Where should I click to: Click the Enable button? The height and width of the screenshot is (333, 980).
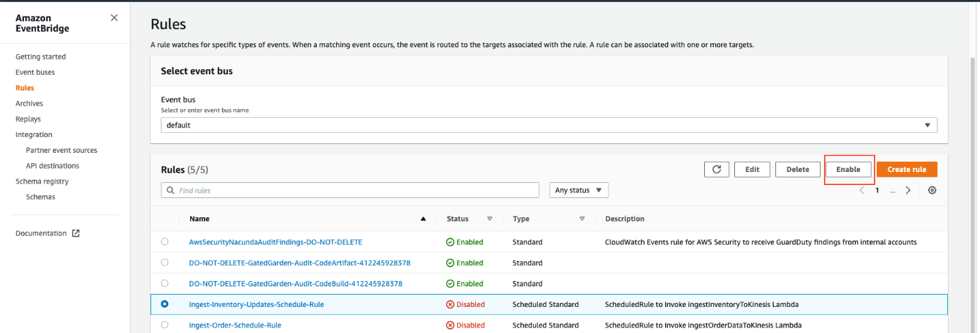(849, 169)
